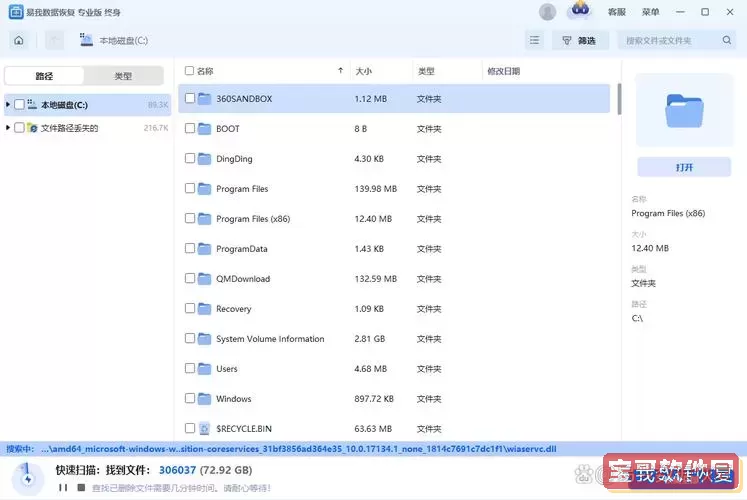Click the Recovery folder icon
Screen dimensions: 747x500
pos(204,309)
